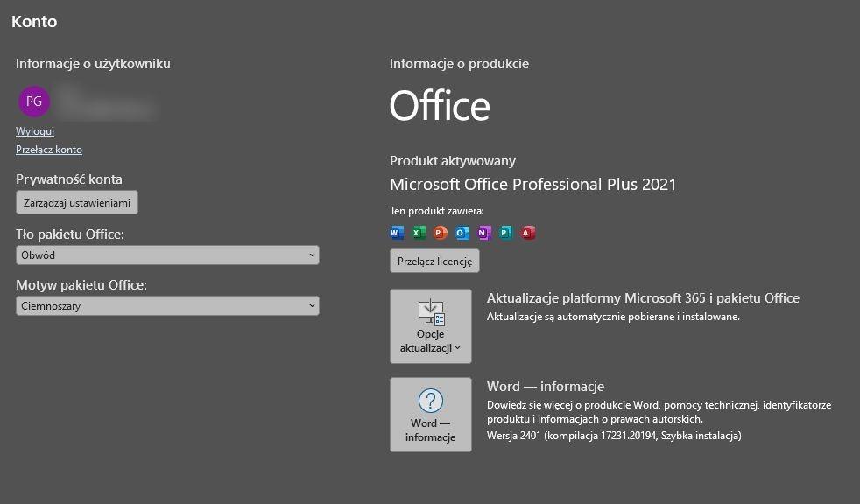Viewport: 860px width, 504px height.
Task: Click the Informacje o produkcie heading
Action: tap(459, 64)
